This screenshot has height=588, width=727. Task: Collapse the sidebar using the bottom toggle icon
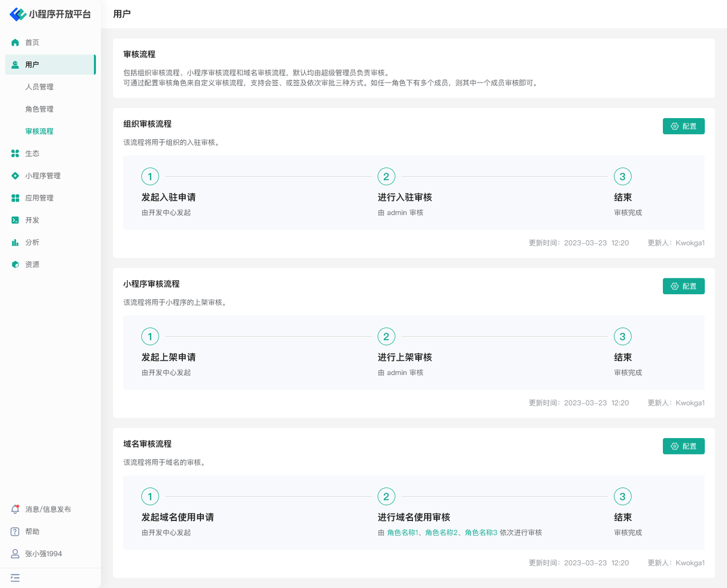[x=15, y=578]
